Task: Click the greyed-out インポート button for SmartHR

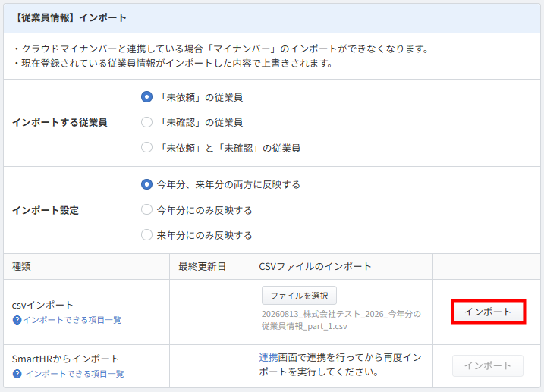Action: pos(488,365)
